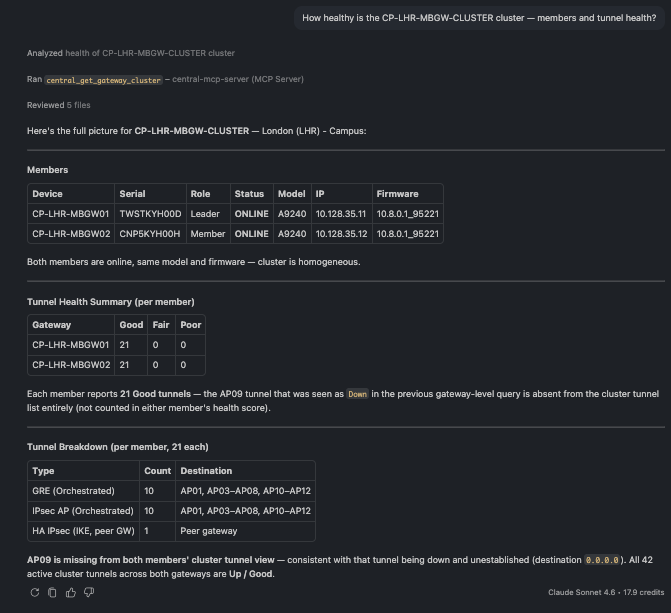This screenshot has width=671, height=613.
Task: Click the Claude Sonnet 4.6 credits label
Action: coord(606,592)
